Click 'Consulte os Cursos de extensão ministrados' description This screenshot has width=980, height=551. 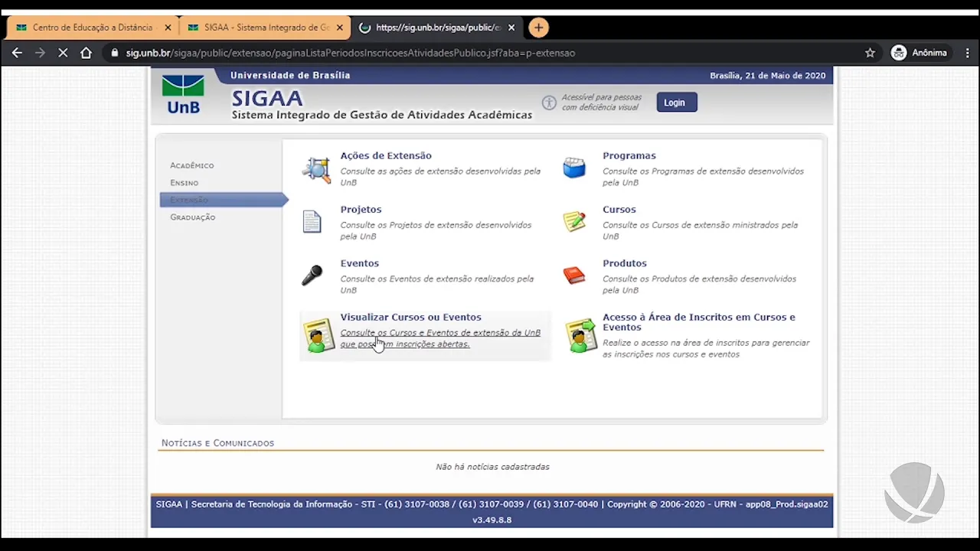point(700,230)
